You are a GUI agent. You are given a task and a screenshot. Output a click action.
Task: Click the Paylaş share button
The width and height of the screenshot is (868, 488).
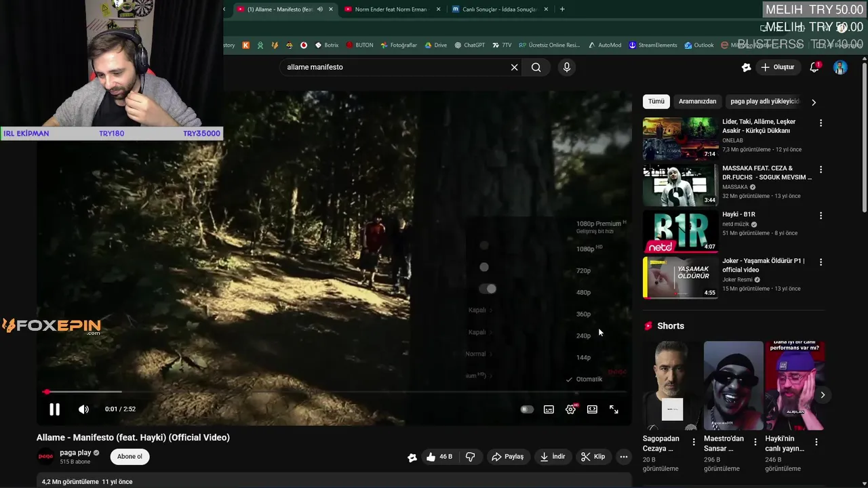(x=508, y=457)
